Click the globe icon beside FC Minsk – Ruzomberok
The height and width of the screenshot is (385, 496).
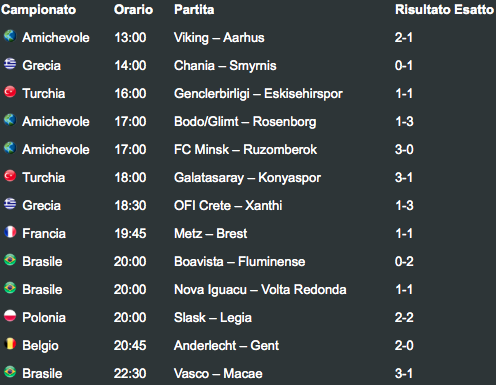[10, 148]
